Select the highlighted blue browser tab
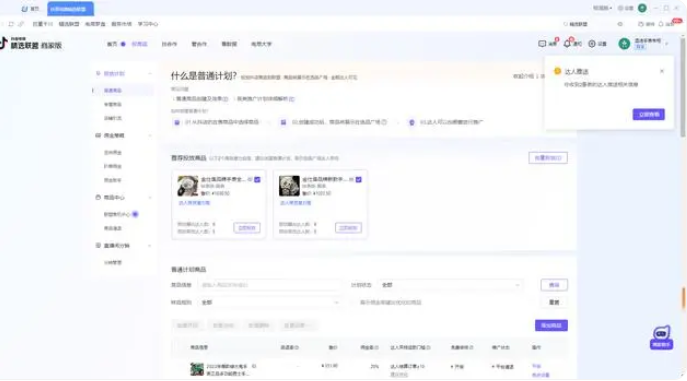Screen dimensions: 687x381 (70, 9)
